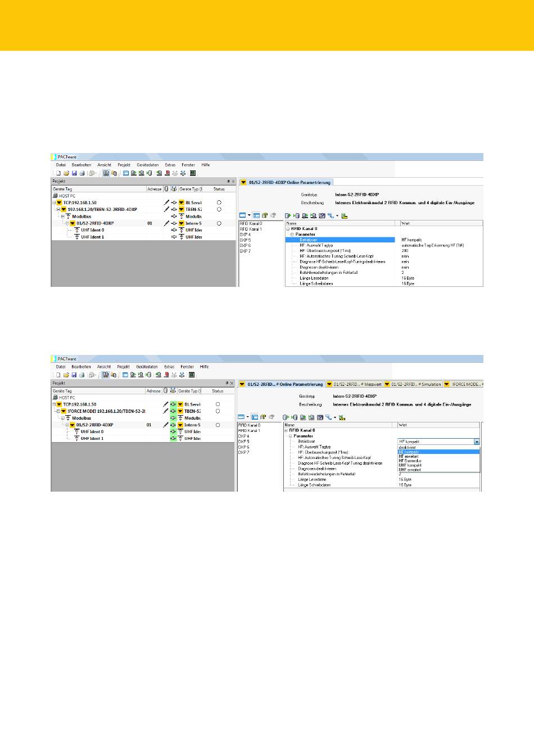This screenshot has height=756, width=534.
Task: Click Print icon in Messwert-tab window
Action: pyautogui.click(x=82, y=375)
